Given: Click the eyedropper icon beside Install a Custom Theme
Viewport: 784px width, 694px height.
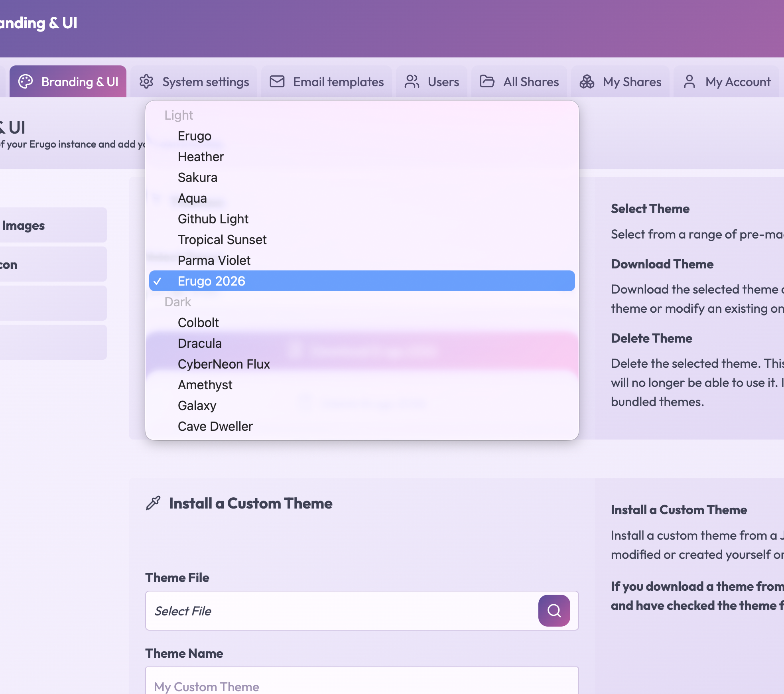Looking at the screenshot, I should click(x=153, y=503).
